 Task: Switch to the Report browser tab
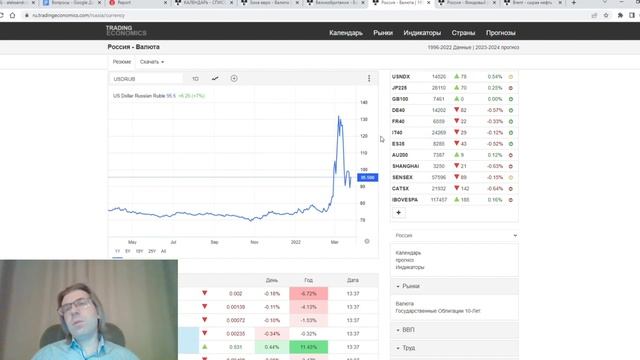pos(138,3)
